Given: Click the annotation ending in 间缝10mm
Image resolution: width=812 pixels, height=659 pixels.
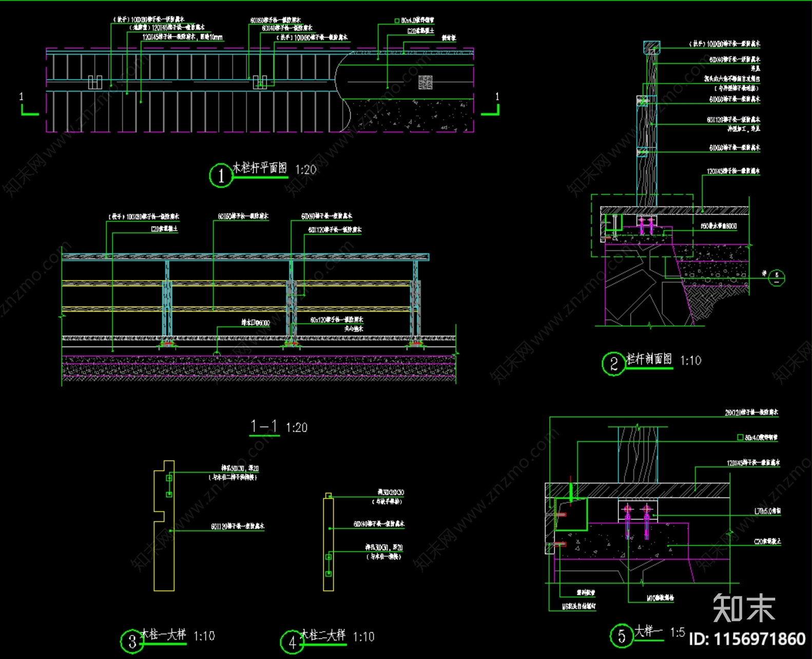Looking at the screenshot, I should pos(183,37).
